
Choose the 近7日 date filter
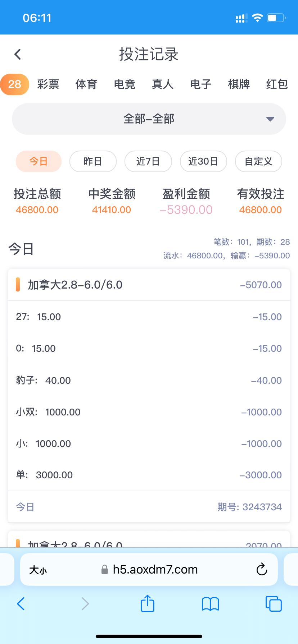(148, 161)
